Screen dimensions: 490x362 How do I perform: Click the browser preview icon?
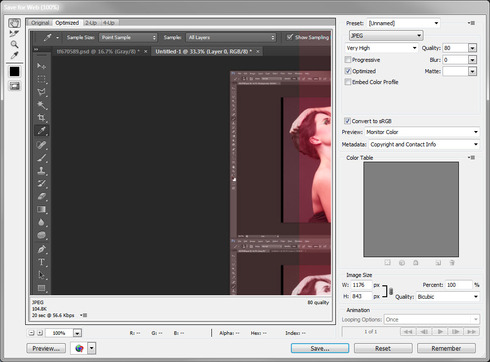(x=79, y=348)
